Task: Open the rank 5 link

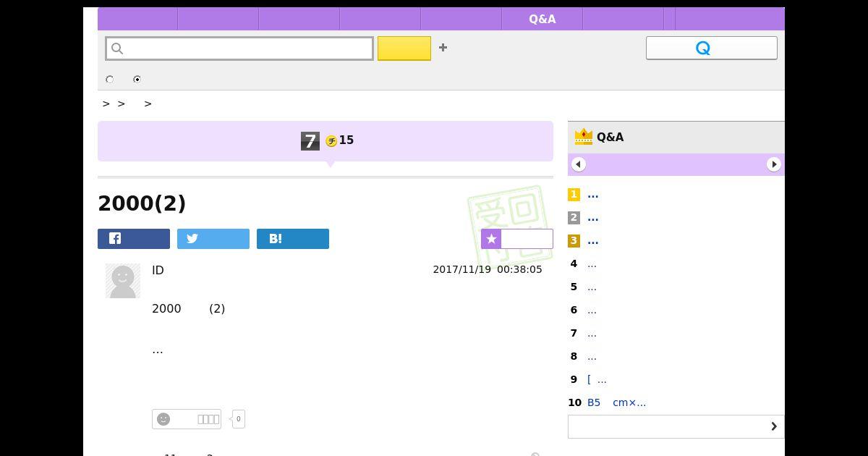Action: point(592,287)
